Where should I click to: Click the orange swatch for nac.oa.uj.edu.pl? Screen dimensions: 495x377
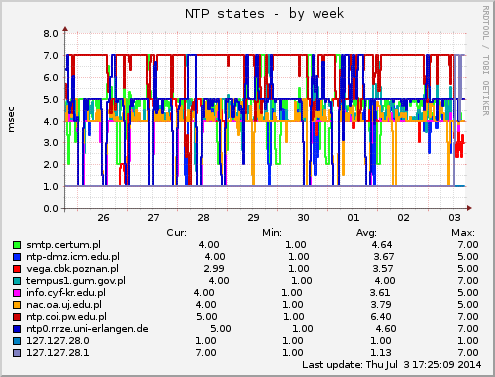17,305
